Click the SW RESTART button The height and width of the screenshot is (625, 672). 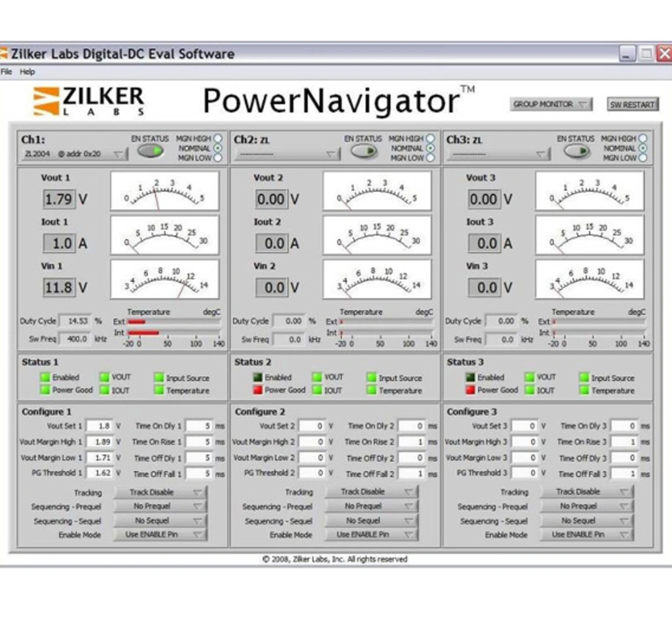pos(632,104)
